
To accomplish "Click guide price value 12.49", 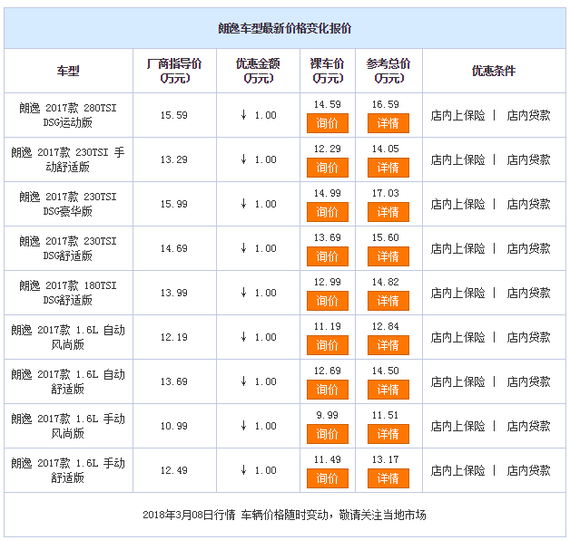I will click(x=174, y=470).
